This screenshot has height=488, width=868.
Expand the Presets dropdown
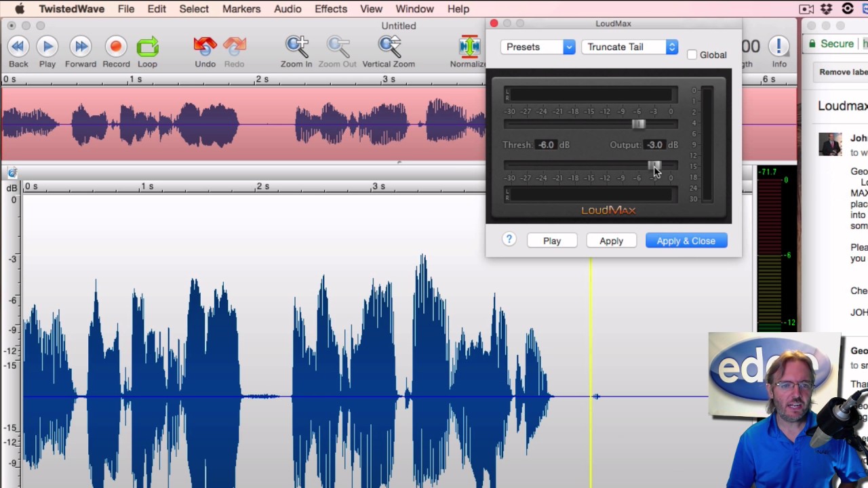tap(538, 47)
